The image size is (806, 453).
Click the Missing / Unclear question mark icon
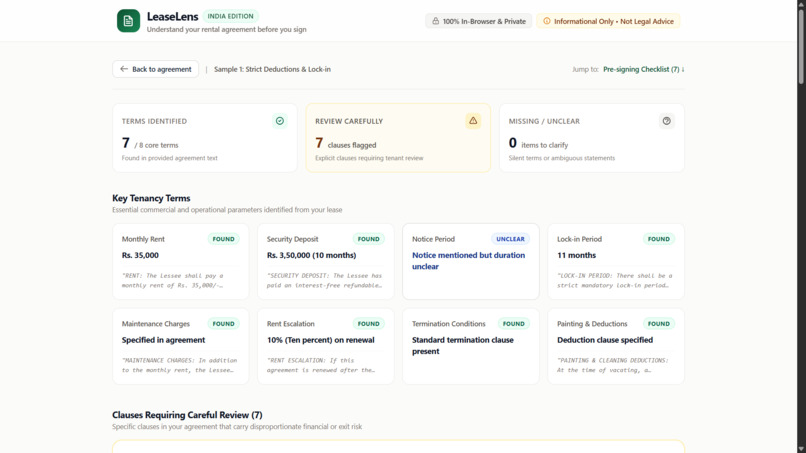667,121
